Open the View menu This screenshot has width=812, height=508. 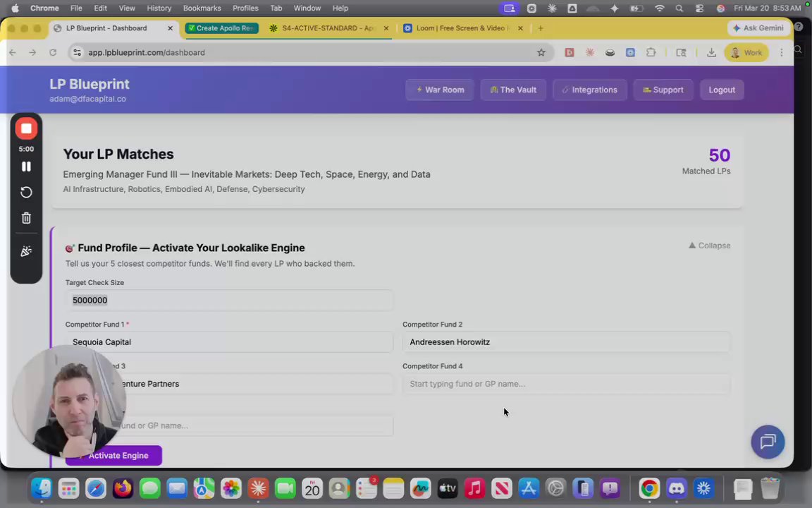point(127,8)
